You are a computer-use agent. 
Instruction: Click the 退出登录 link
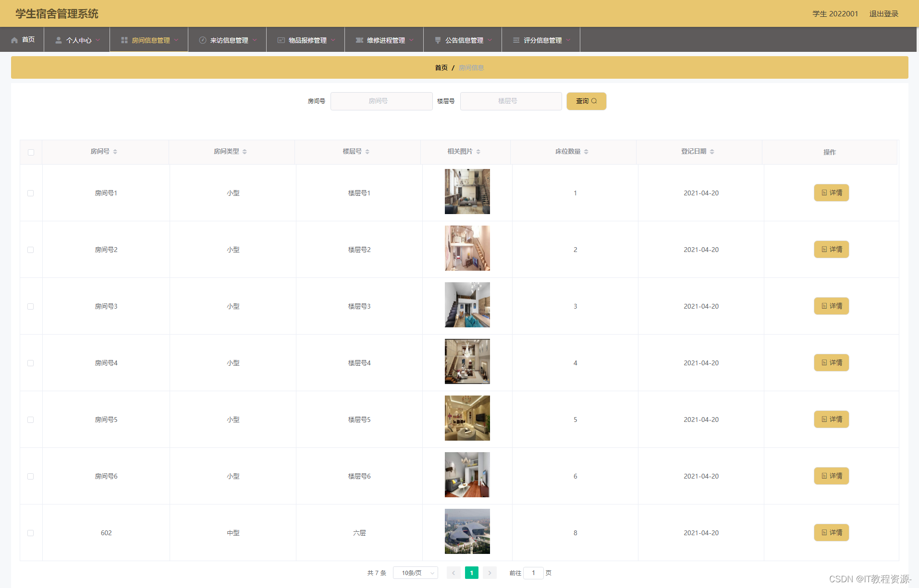[883, 13]
